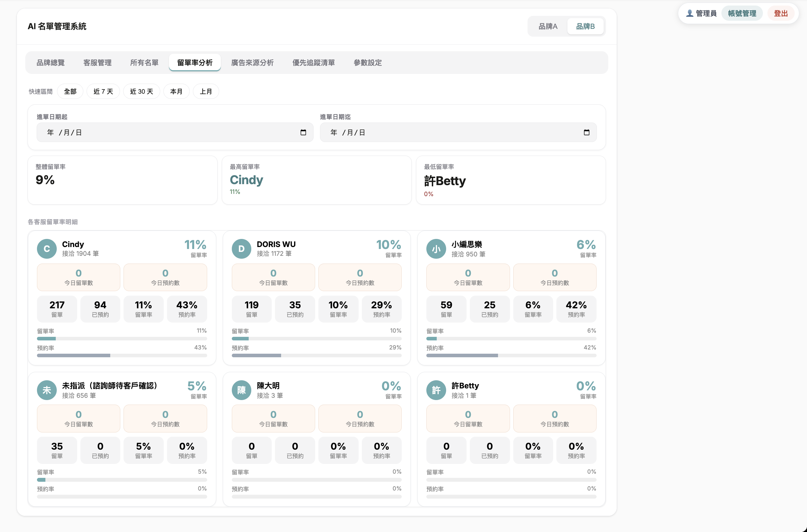807x532 pixels.
Task: Click 許Betty avatar circle in detail card
Action: click(436, 390)
